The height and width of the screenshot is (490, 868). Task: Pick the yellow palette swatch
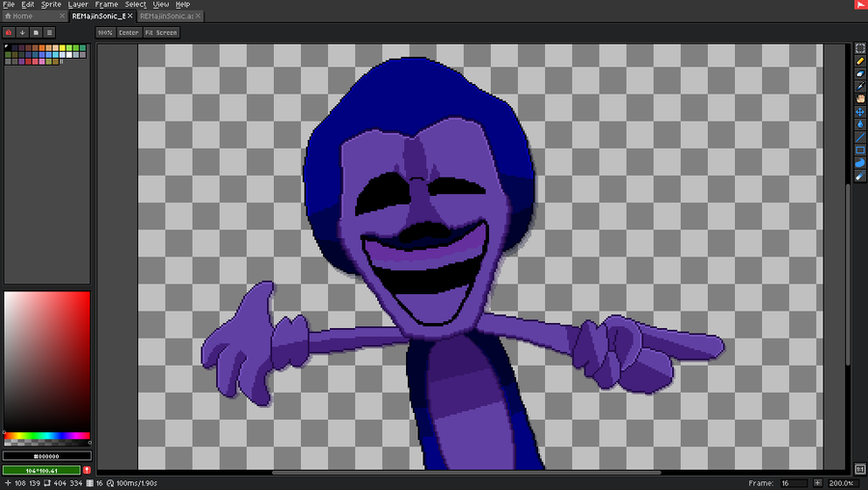(x=63, y=47)
